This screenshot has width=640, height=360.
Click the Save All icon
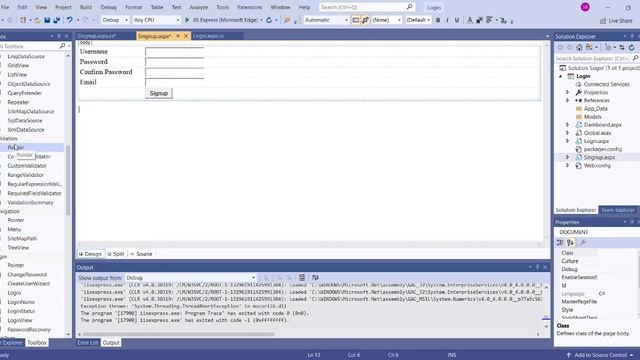point(57,20)
